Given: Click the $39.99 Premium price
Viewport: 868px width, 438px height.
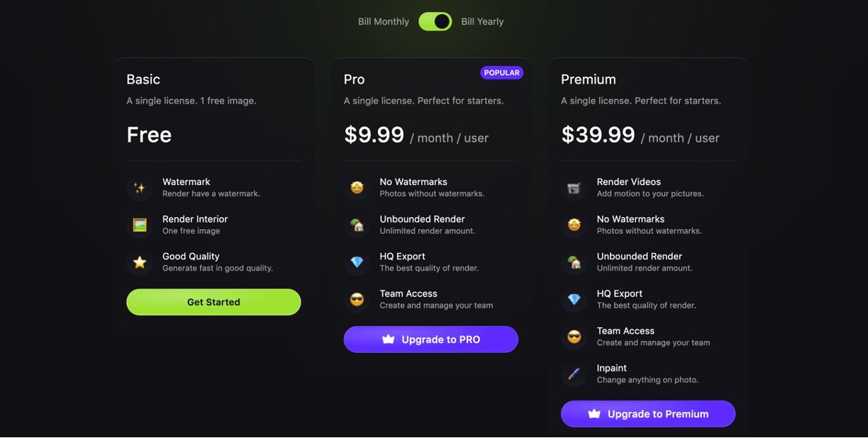Looking at the screenshot, I should (598, 135).
